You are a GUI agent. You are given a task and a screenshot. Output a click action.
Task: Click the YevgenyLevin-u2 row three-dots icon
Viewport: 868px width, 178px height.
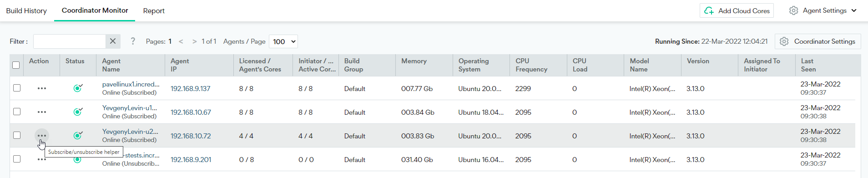[42, 136]
